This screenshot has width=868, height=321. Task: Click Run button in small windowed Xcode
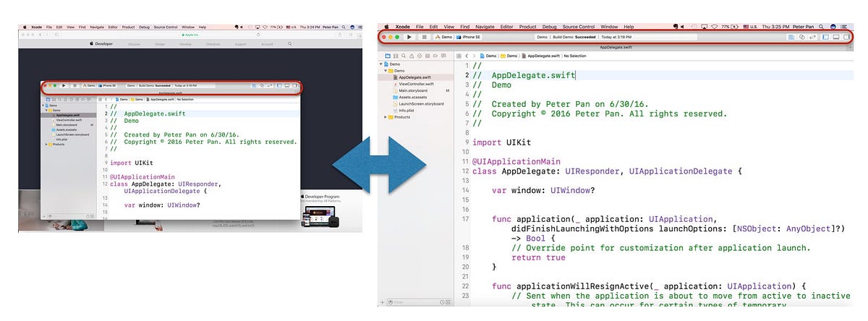click(x=64, y=85)
